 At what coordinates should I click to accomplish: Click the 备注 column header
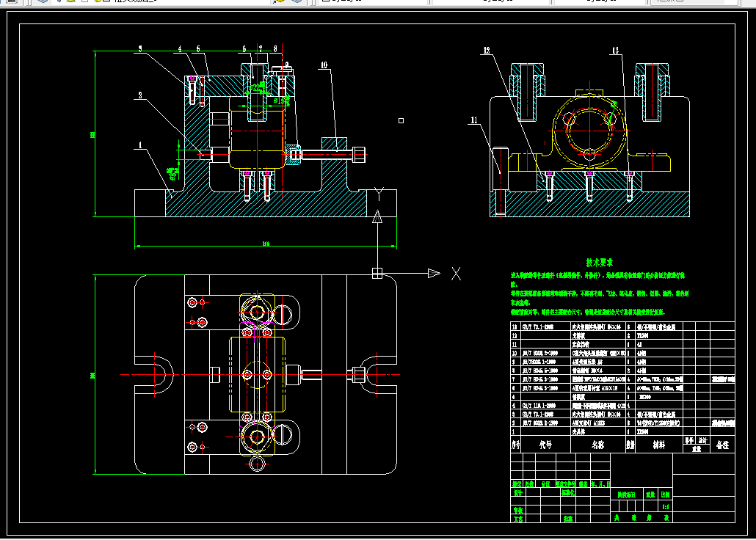[x=722, y=445]
